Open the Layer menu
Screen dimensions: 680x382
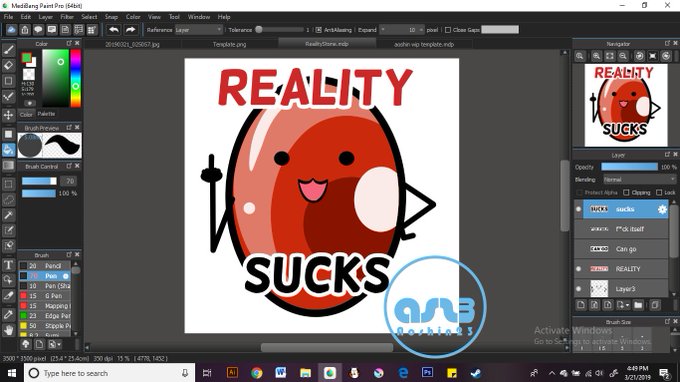click(46, 17)
